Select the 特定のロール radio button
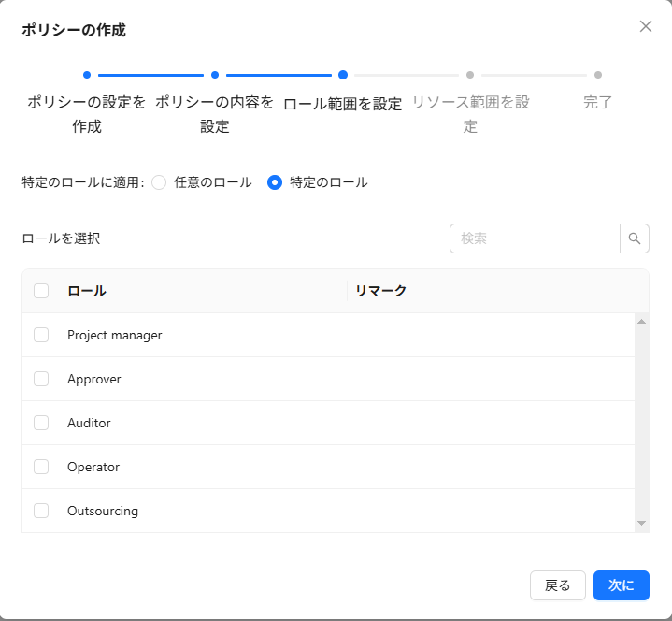This screenshot has width=672, height=621. pos(275,182)
